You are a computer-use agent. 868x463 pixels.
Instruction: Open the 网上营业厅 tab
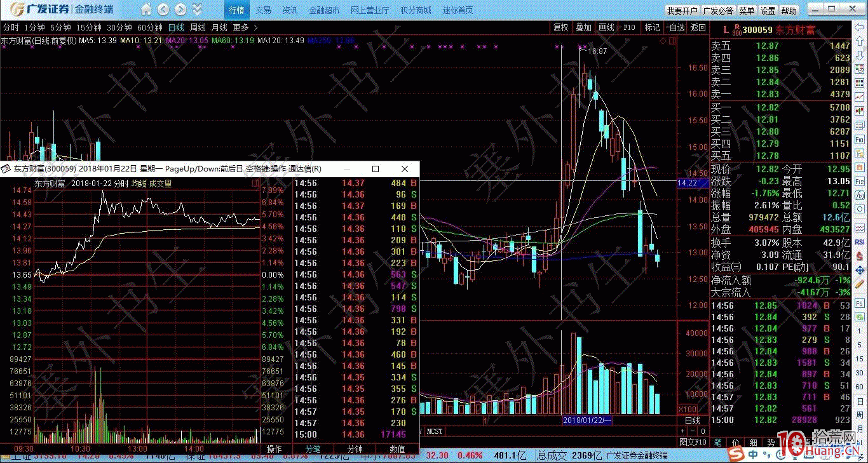click(x=370, y=10)
